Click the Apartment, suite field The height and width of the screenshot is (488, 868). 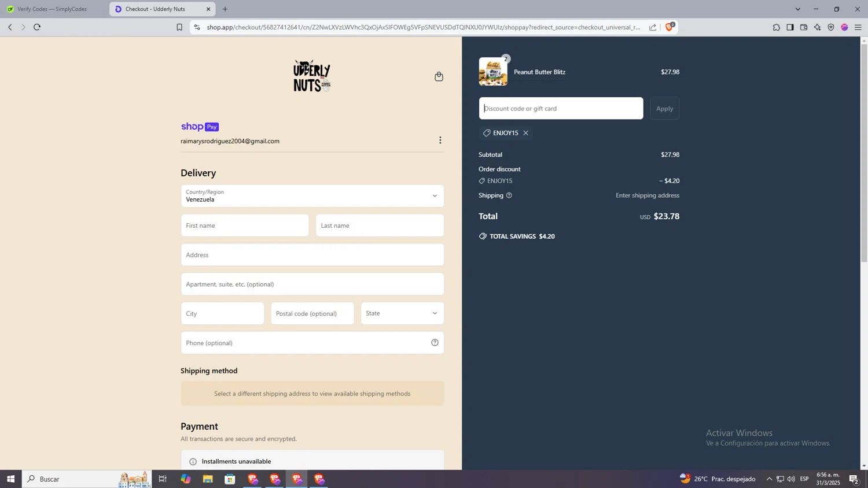[x=312, y=284]
